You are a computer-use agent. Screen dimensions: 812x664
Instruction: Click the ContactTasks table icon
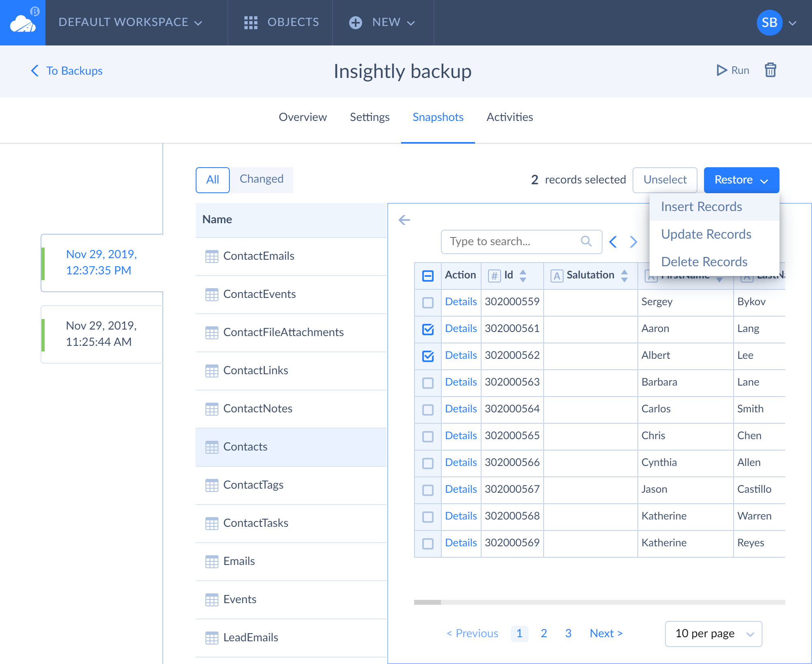click(x=212, y=524)
